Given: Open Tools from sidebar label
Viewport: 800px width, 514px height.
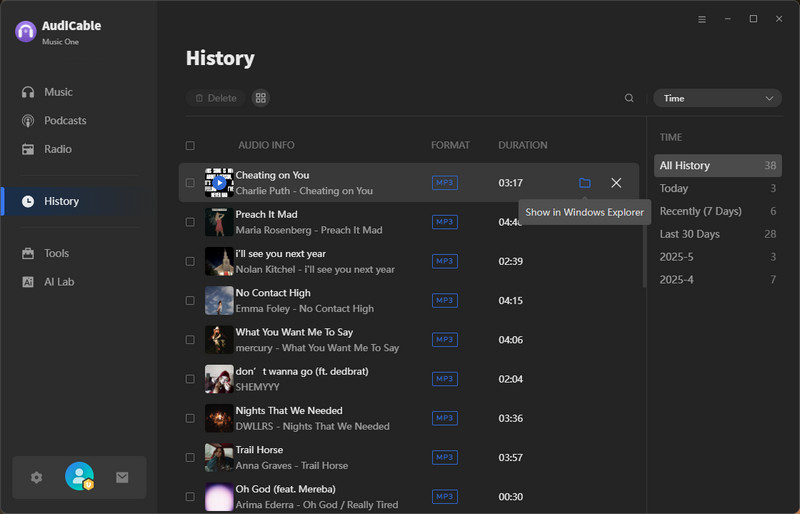Looking at the screenshot, I should click(x=56, y=253).
